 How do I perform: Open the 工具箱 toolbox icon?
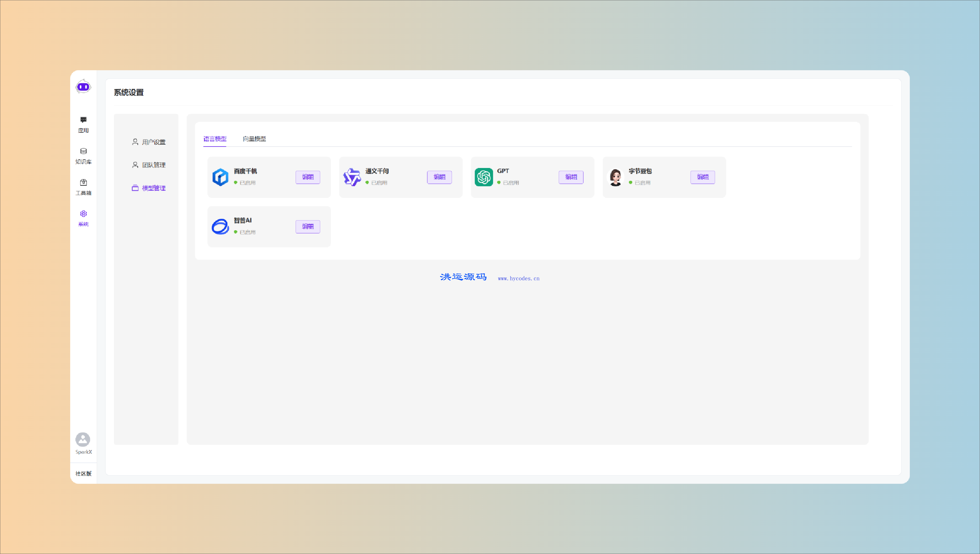tap(83, 182)
